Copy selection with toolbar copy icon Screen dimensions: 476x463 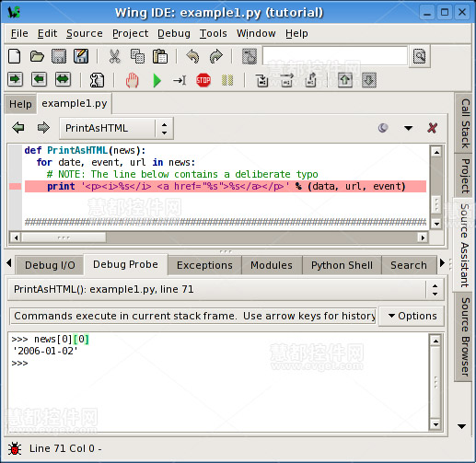click(137, 56)
